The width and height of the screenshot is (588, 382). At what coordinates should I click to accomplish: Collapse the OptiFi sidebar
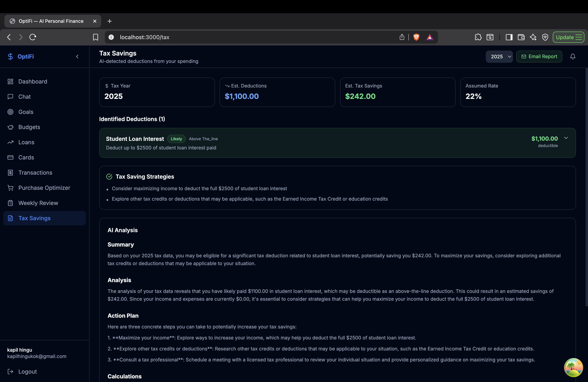click(77, 57)
